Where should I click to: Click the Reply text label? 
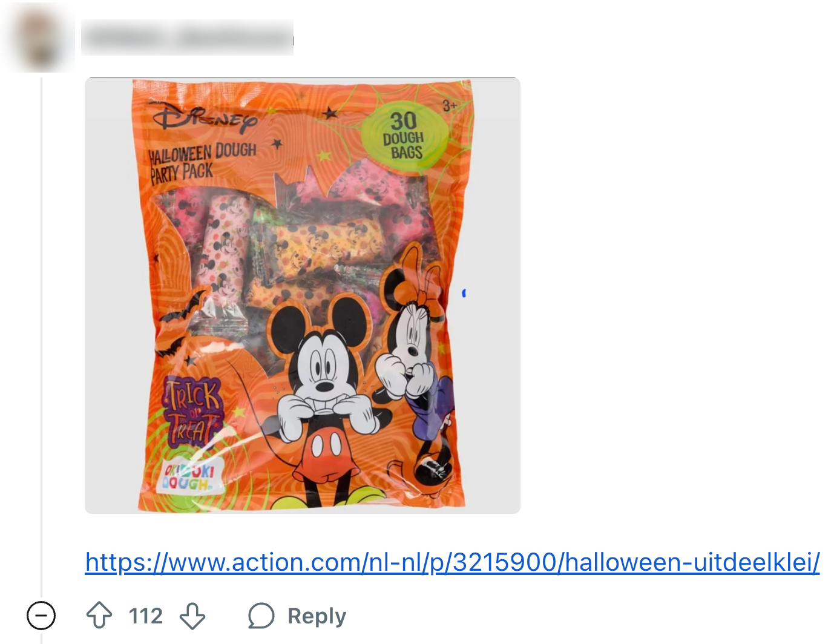(x=317, y=616)
